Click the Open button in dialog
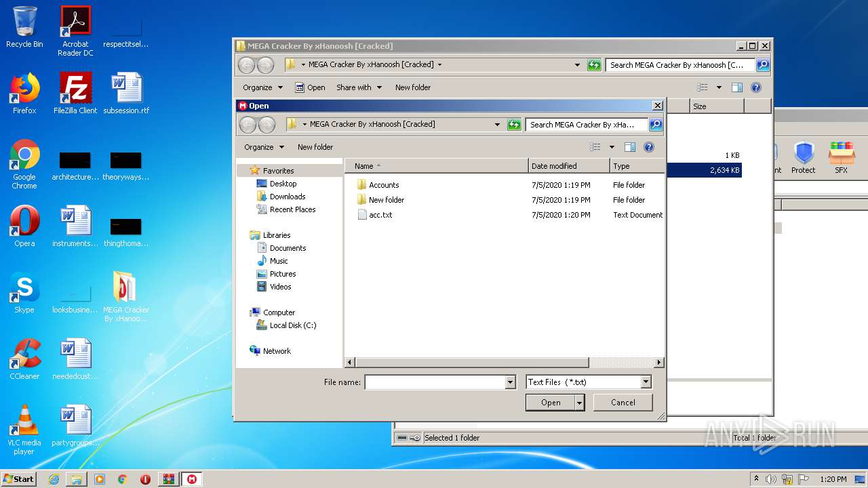Screen dimensions: 868x488 (551, 403)
